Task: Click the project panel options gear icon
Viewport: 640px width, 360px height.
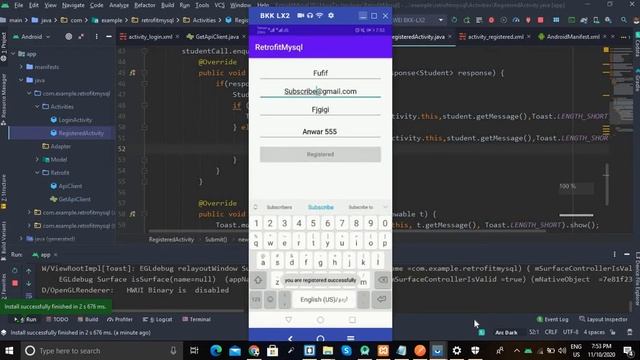Action: point(96,37)
